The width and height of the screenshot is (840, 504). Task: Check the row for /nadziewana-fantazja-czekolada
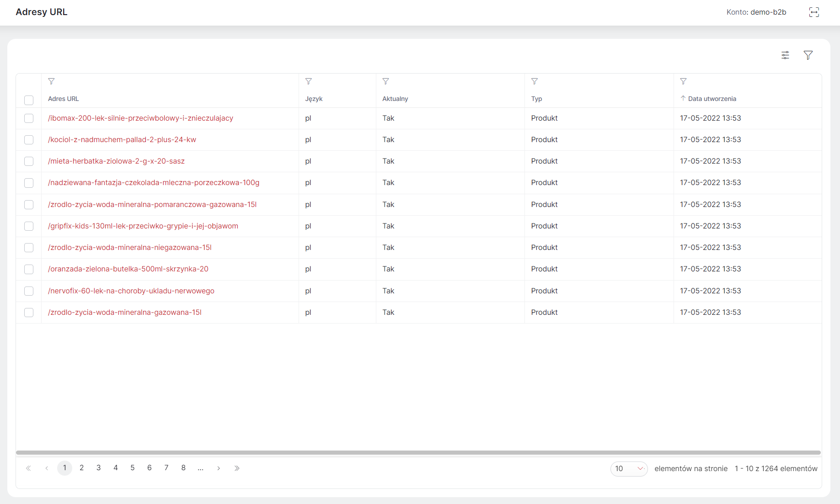coord(29,183)
